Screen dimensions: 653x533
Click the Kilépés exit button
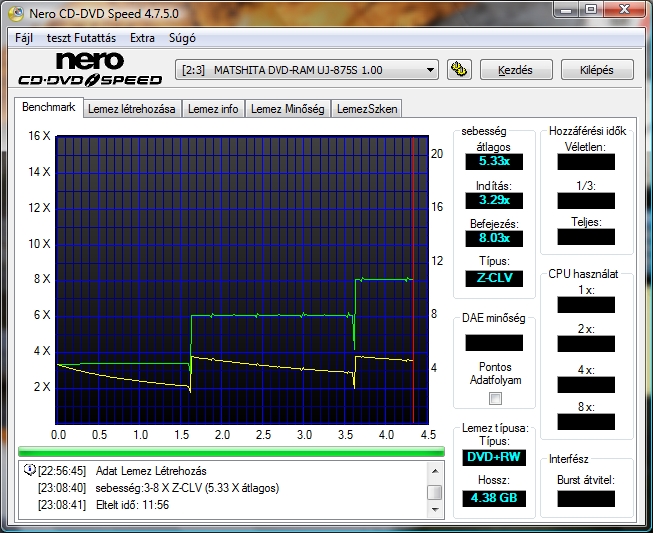[597, 70]
